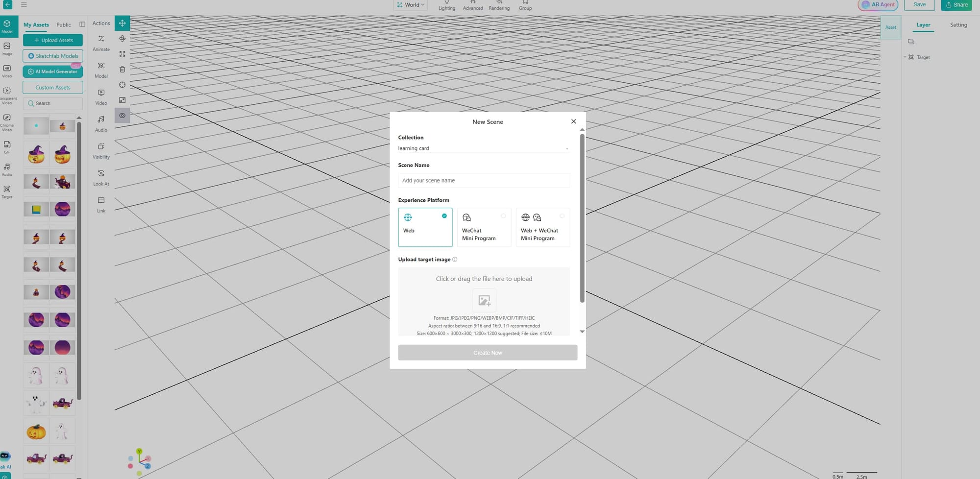Image resolution: width=980 pixels, height=479 pixels.
Task: Open the Chroma Video category
Action: pyautogui.click(x=7, y=123)
